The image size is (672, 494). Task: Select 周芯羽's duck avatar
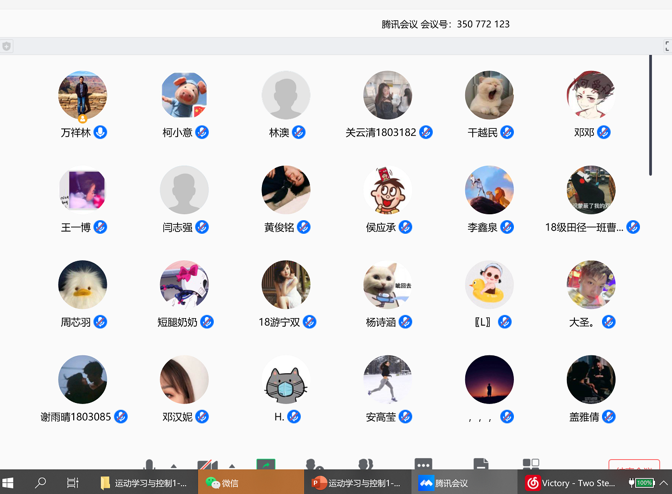[83, 285]
